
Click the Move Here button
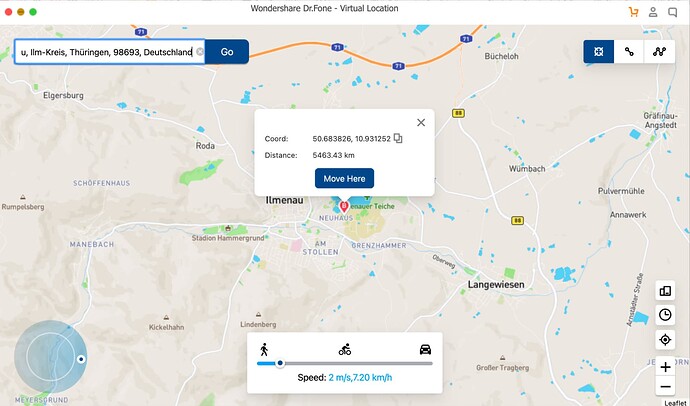click(x=344, y=178)
